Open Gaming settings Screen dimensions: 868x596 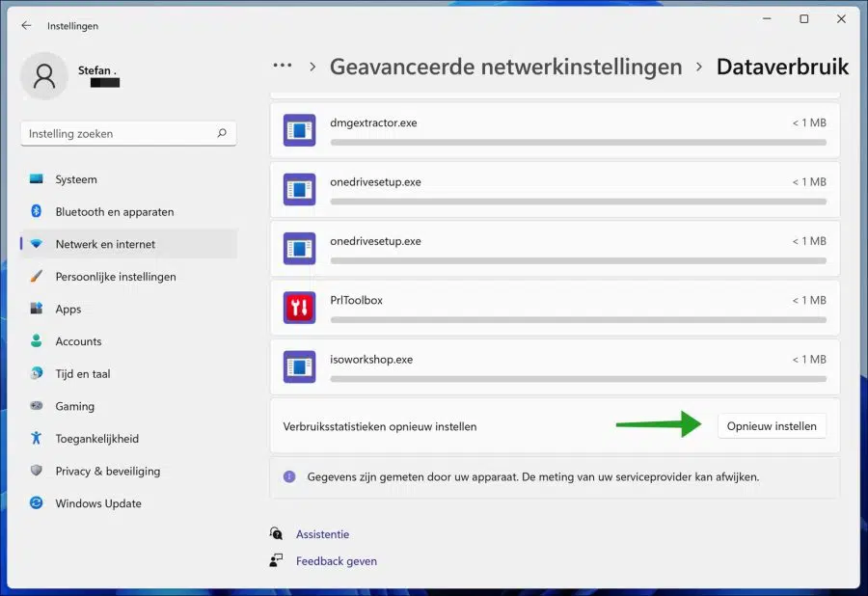tap(129, 406)
